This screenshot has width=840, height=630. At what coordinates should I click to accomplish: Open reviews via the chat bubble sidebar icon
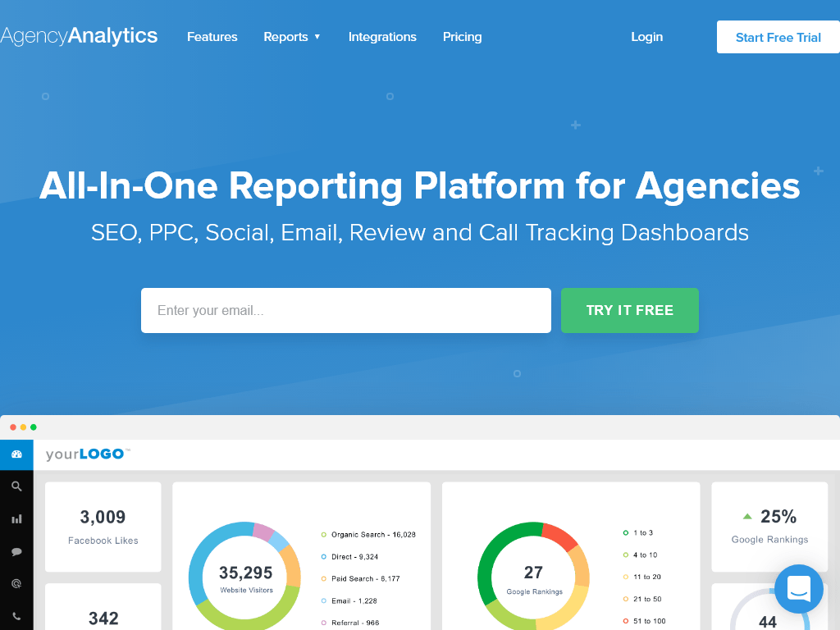[16, 551]
